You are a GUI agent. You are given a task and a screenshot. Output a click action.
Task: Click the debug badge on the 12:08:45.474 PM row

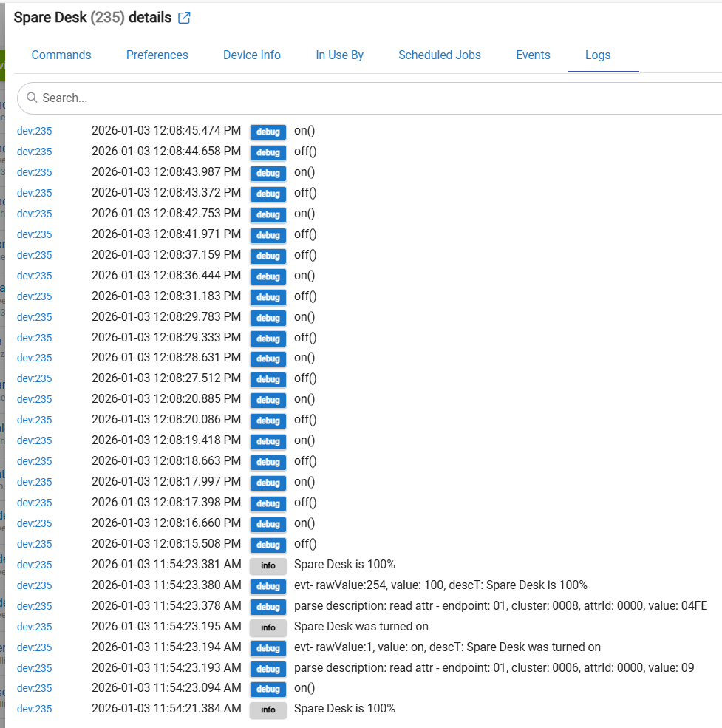[x=268, y=132]
